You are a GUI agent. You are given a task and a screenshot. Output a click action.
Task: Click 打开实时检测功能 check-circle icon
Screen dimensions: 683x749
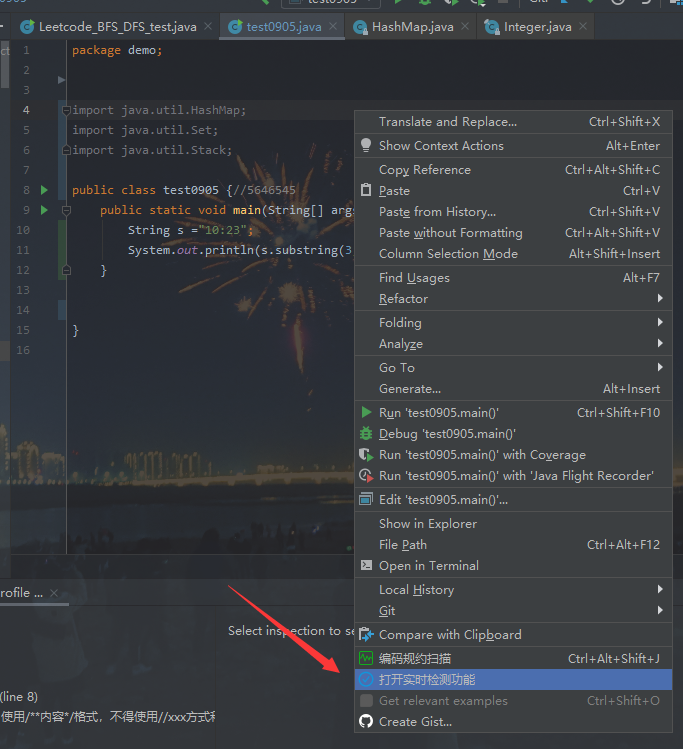[366, 679]
